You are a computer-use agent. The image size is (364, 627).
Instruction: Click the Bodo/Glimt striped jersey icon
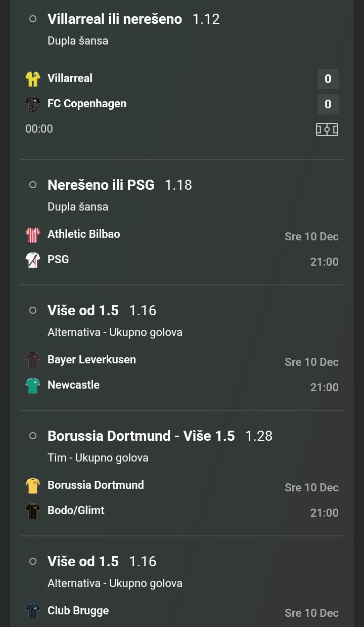(33, 511)
